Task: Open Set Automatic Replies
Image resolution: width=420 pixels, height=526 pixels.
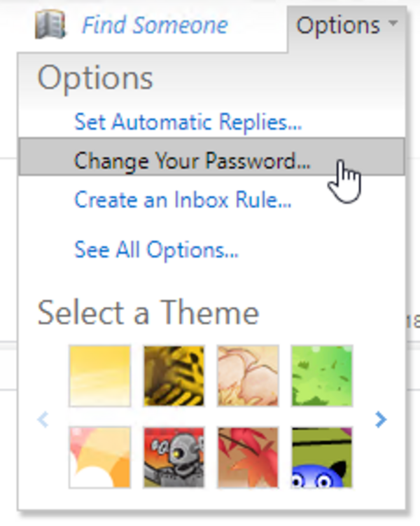Action: [188, 121]
